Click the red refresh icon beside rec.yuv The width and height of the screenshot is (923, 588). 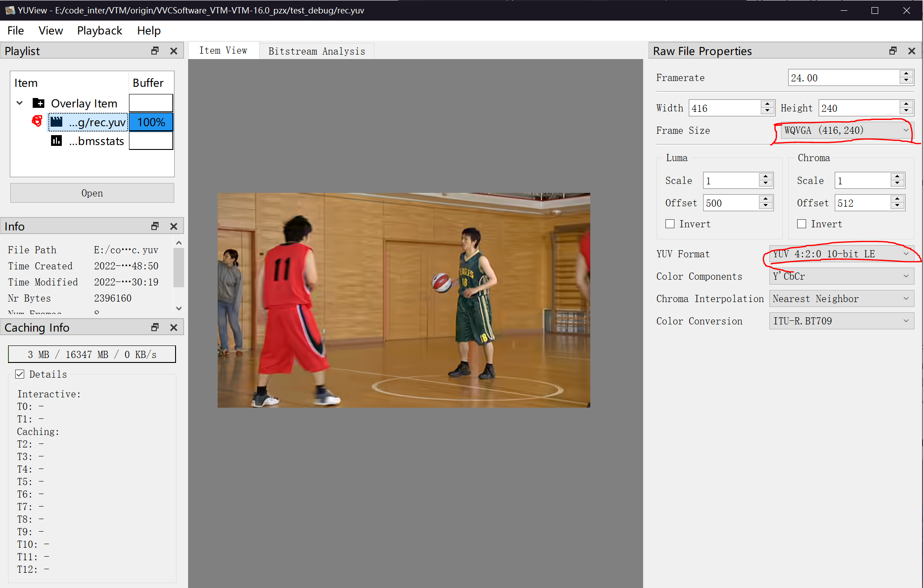pyautogui.click(x=37, y=121)
